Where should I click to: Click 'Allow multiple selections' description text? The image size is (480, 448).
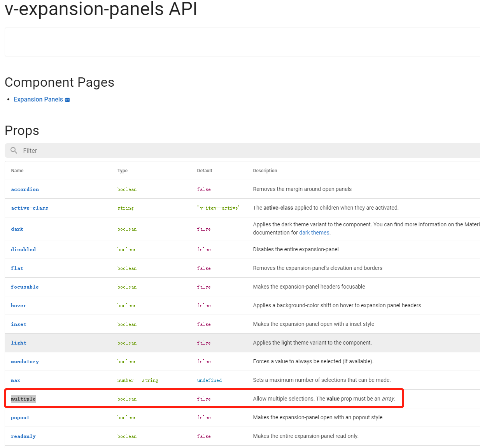[324, 399]
